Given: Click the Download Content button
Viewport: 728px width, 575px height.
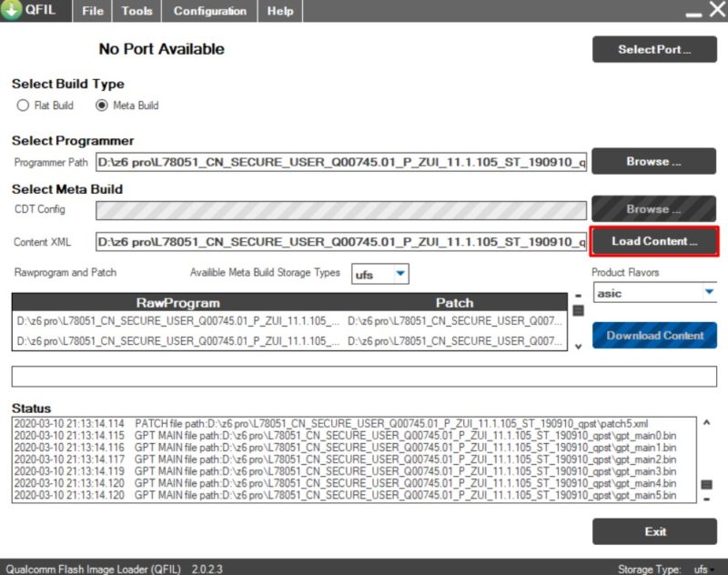Looking at the screenshot, I should tap(654, 335).
